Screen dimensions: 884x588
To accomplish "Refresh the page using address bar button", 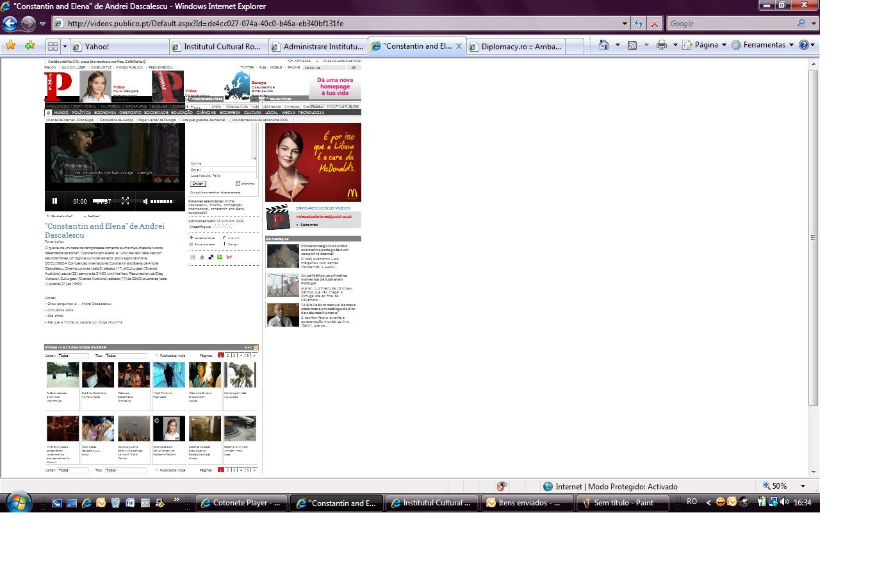I will pyautogui.click(x=639, y=24).
